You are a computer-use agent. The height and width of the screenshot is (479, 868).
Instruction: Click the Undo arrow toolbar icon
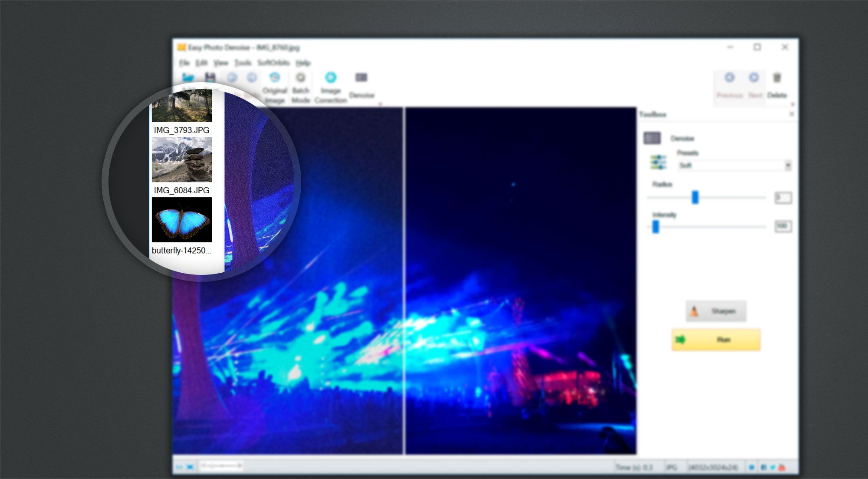[x=232, y=78]
